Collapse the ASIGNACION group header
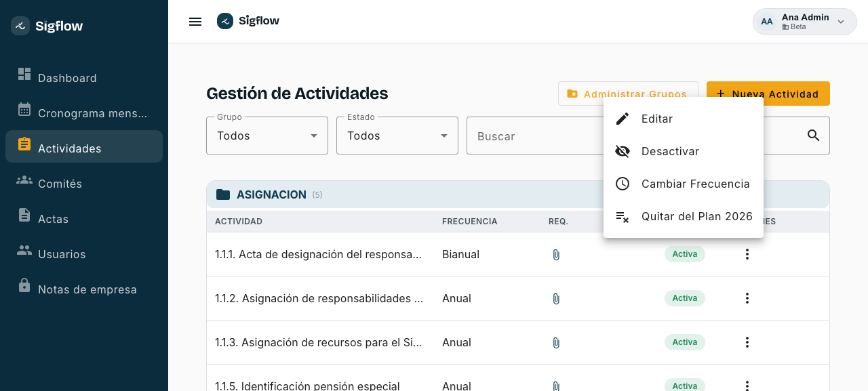 pyautogui.click(x=518, y=194)
